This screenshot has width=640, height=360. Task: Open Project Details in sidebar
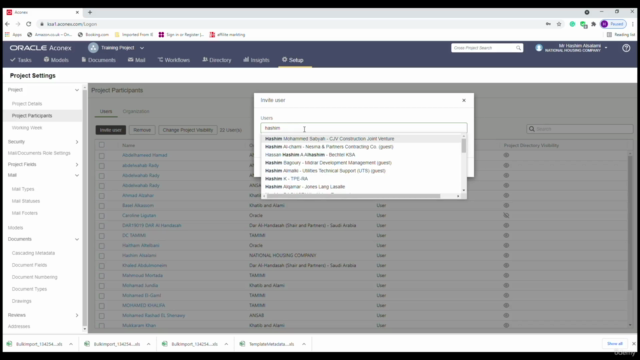[27, 104]
